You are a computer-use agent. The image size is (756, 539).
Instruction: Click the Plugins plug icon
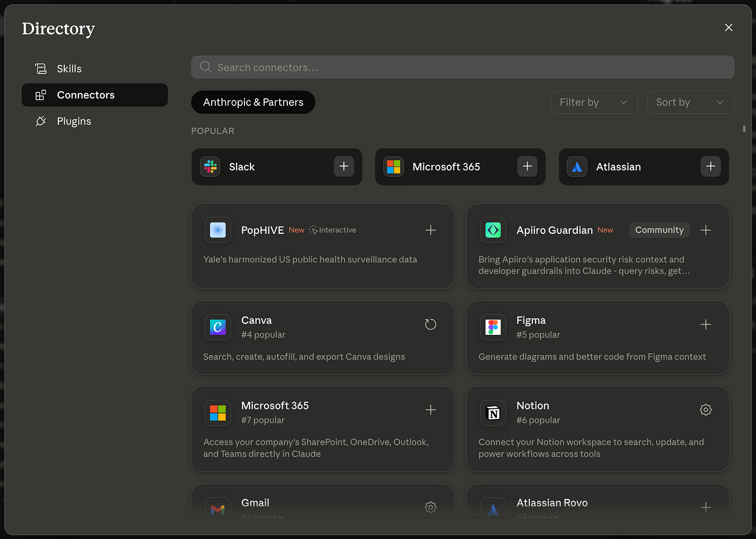[x=41, y=121]
